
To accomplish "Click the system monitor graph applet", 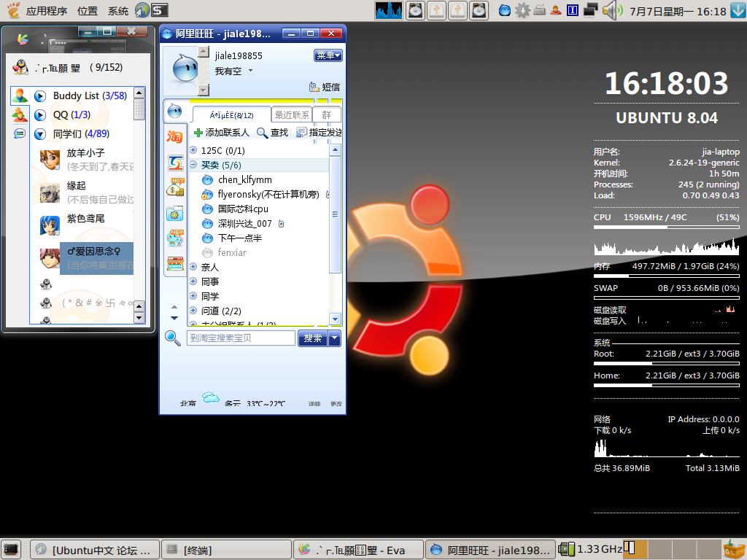I will coord(388,10).
